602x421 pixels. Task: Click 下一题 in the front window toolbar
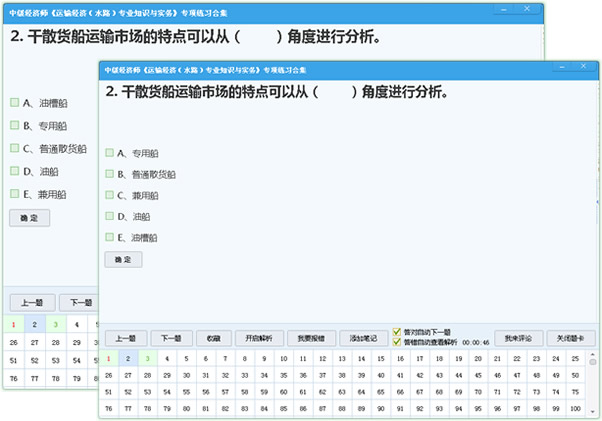click(172, 338)
